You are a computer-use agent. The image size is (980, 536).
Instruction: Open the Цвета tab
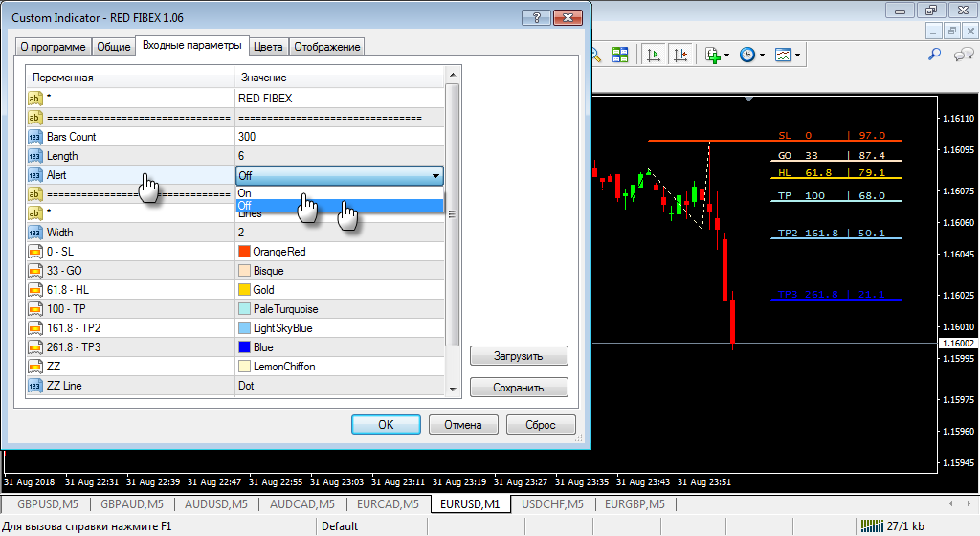click(268, 47)
